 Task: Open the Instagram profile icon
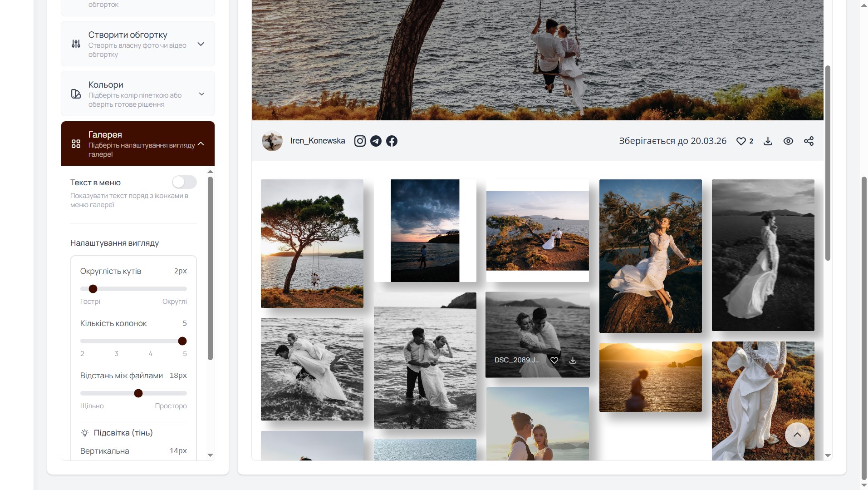pyautogui.click(x=360, y=141)
